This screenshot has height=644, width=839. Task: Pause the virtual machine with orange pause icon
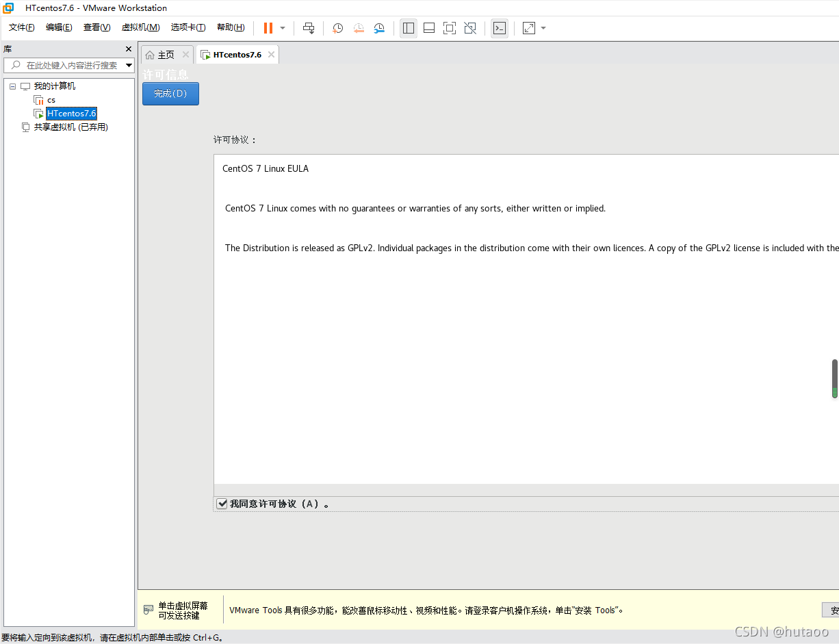(268, 28)
